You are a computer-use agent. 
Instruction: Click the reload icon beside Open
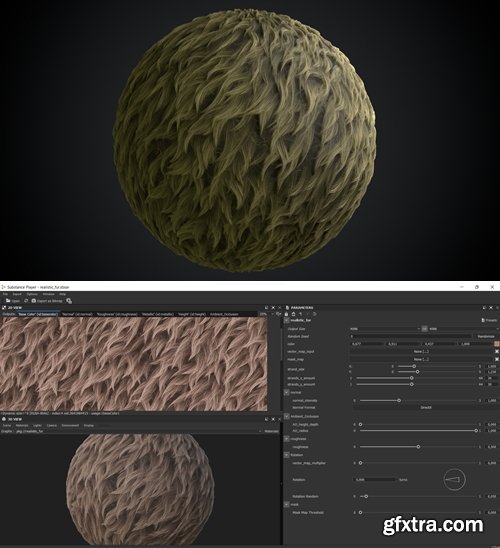click(26, 301)
